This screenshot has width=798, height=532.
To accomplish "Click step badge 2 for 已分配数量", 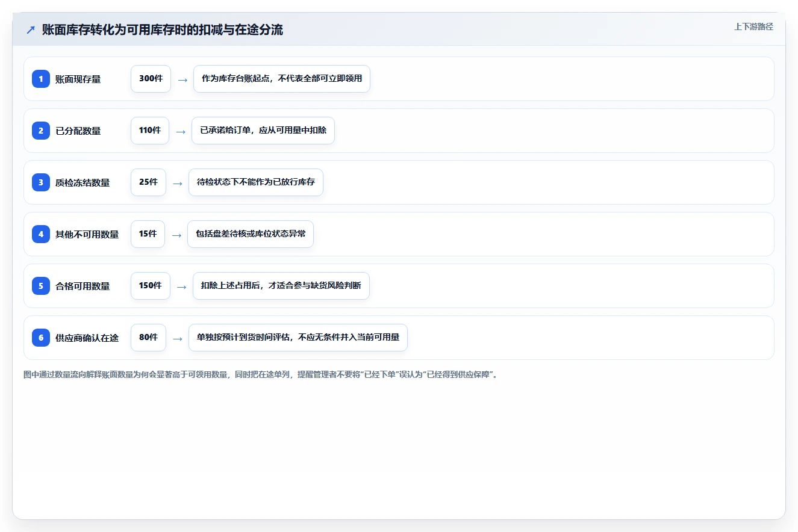I will 41,131.
